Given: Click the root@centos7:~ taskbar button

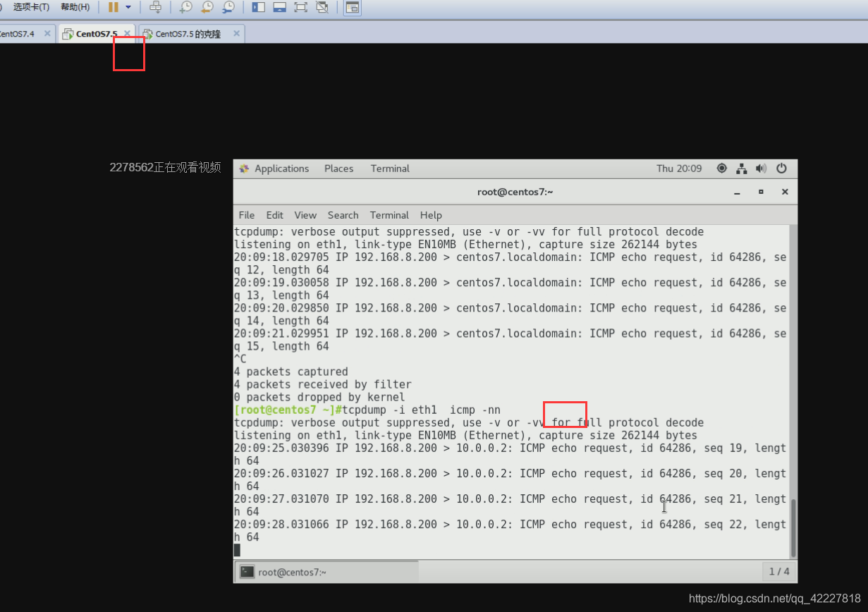Looking at the screenshot, I should point(326,572).
